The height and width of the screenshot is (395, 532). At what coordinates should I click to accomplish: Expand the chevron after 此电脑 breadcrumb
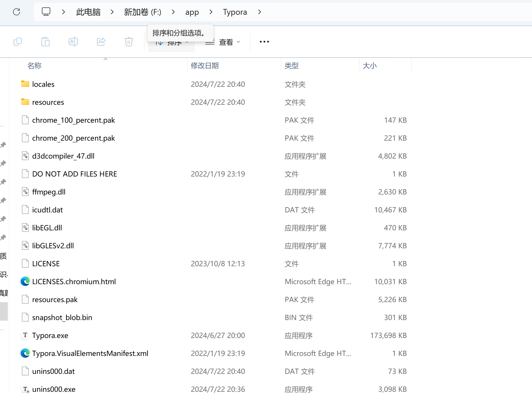[x=112, y=12]
